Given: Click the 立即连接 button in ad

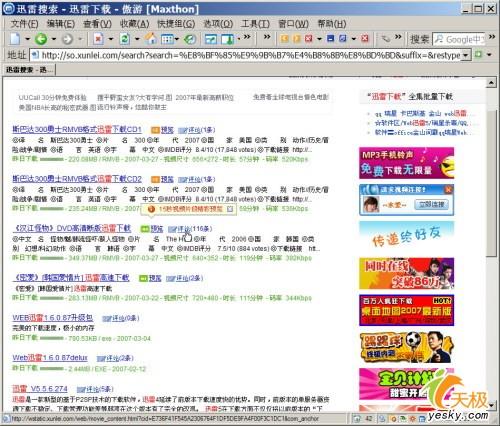Looking at the screenshot, I should [x=432, y=204].
